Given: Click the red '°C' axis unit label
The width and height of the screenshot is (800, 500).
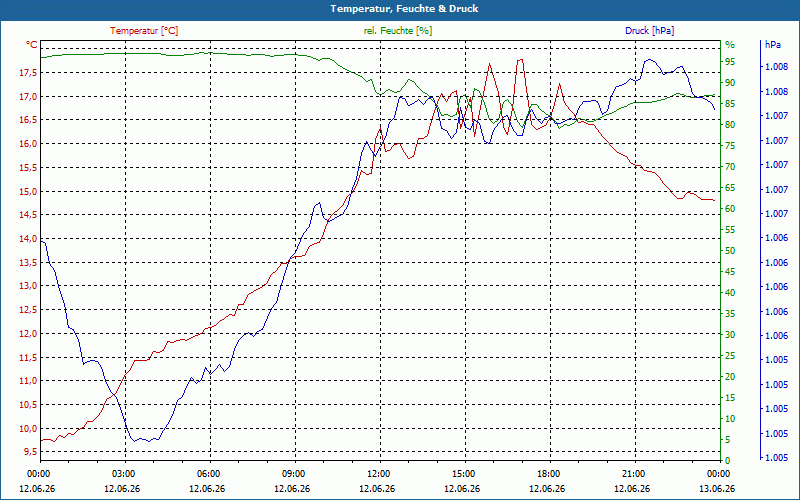Looking at the screenshot, I should (x=32, y=45).
